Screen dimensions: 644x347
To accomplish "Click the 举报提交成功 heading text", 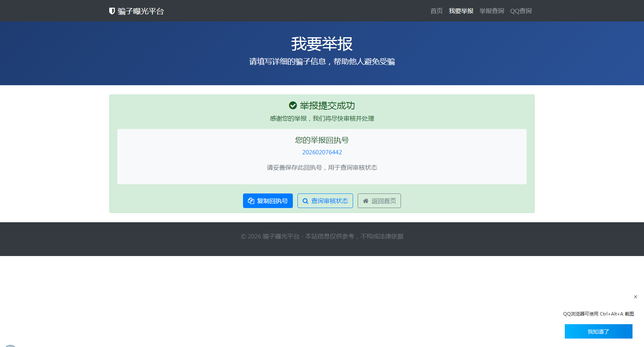I will [327, 106].
